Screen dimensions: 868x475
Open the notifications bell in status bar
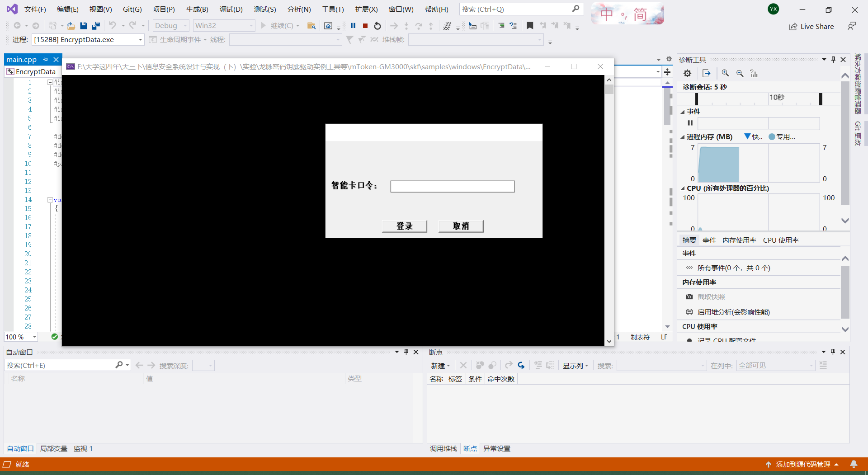point(854,464)
